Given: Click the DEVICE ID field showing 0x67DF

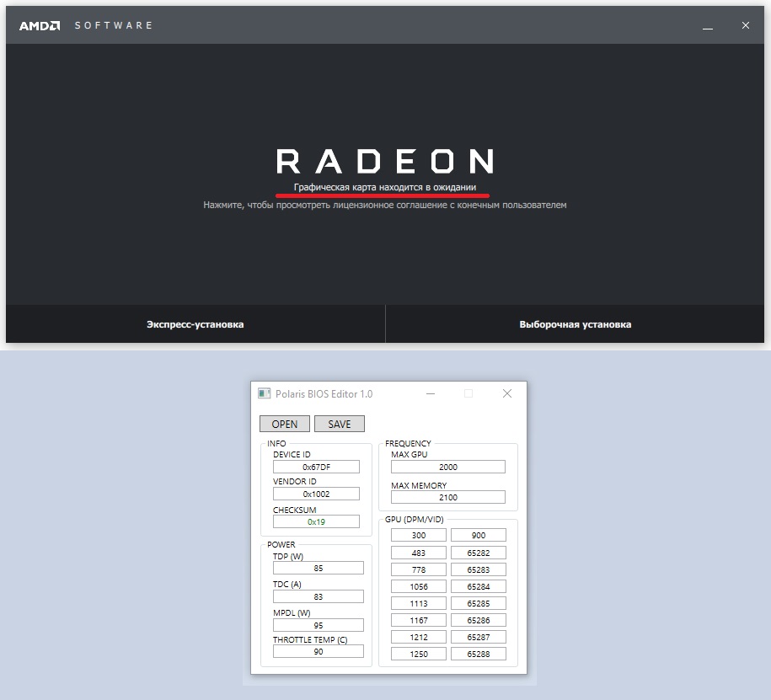Looking at the screenshot, I should tap(316, 467).
